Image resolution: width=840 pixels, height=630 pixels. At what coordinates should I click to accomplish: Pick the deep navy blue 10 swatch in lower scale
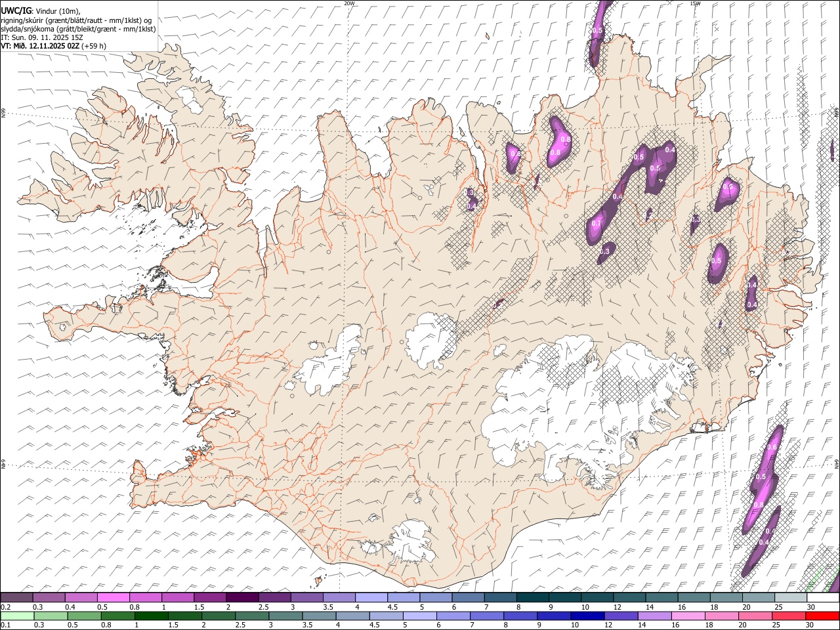click(587, 616)
